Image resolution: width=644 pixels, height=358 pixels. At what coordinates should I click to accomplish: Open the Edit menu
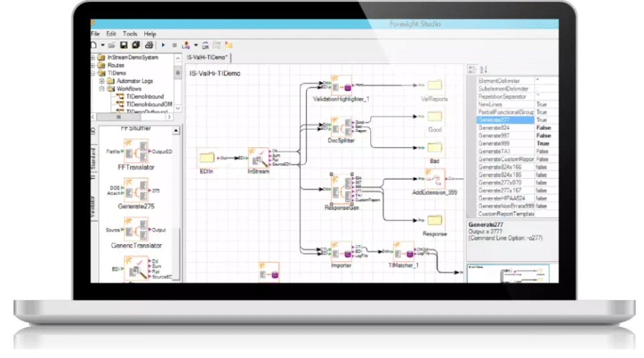[x=111, y=34]
